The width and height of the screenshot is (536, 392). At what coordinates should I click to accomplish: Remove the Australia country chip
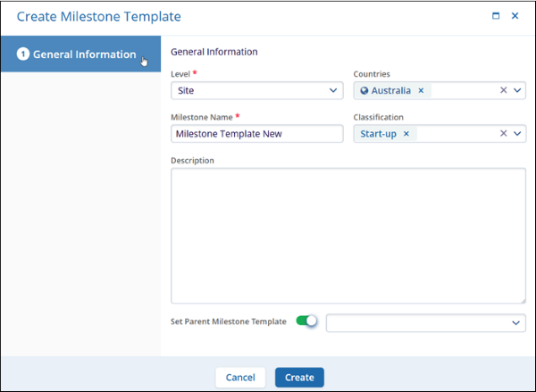click(x=421, y=90)
